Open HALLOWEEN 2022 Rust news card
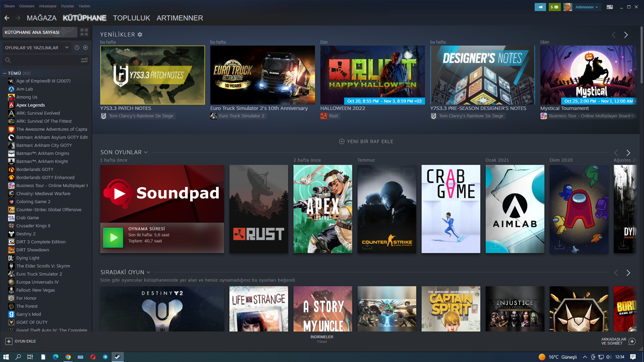 click(373, 75)
